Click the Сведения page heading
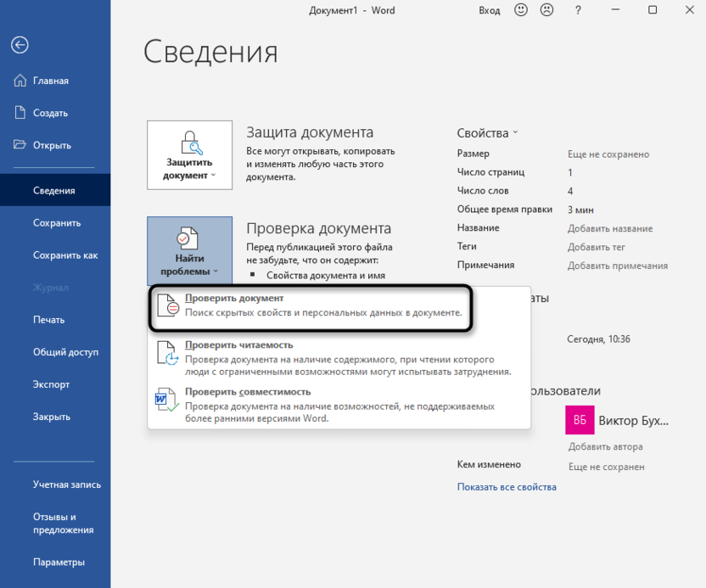 point(210,51)
